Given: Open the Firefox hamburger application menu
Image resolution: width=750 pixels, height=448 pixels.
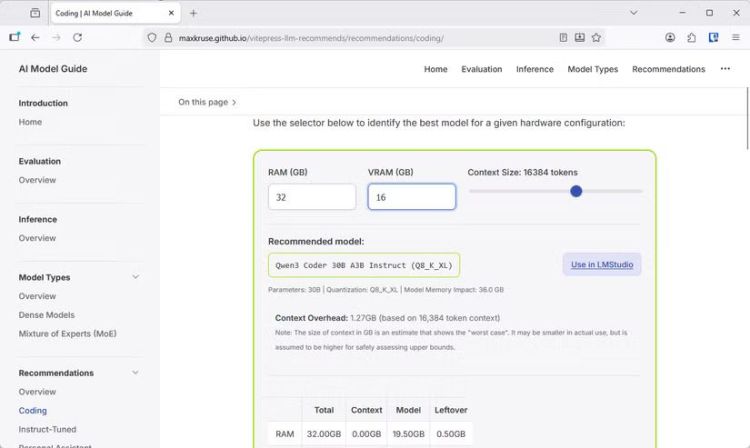Looking at the screenshot, I should [x=736, y=37].
